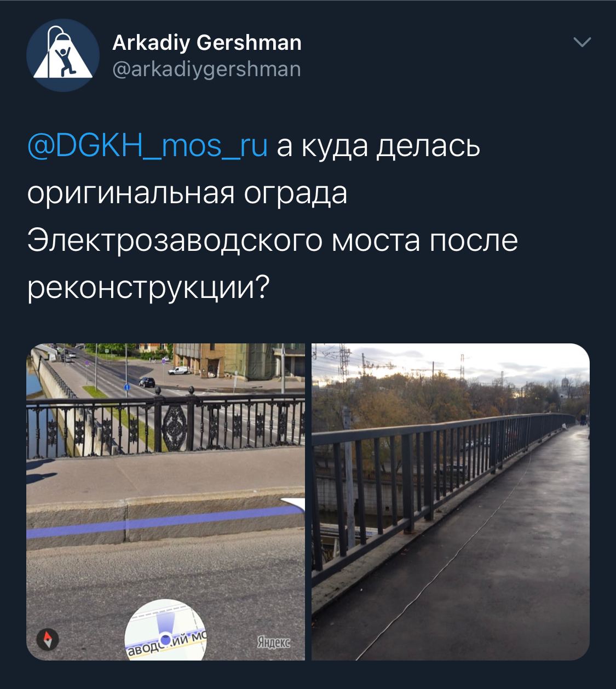Open the @DGKH_mos_ru mention link
The width and height of the screenshot is (616, 689).
click(x=147, y=146)
